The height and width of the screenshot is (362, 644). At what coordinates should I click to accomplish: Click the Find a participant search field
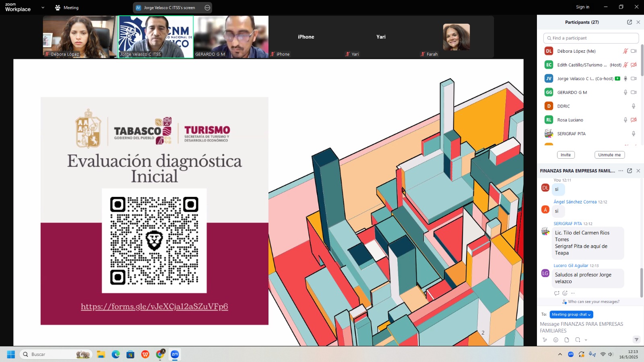[x=591, y=38]
